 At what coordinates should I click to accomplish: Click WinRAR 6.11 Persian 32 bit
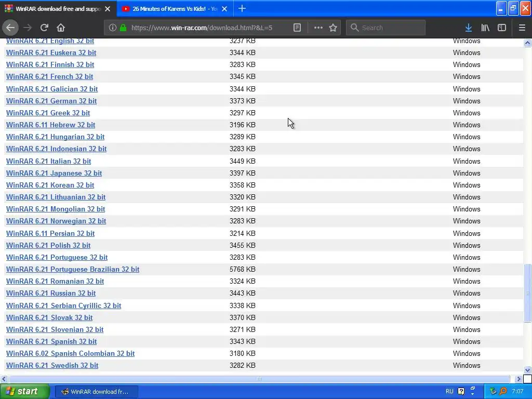point(50,233)
